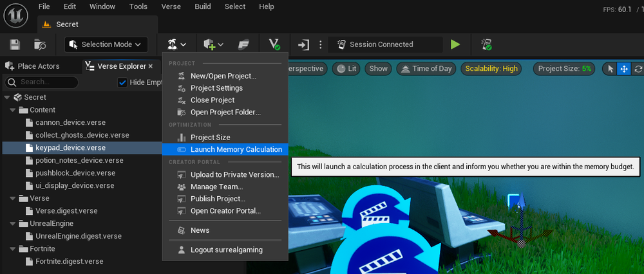Open the Help menu

(x=267, y=6)
